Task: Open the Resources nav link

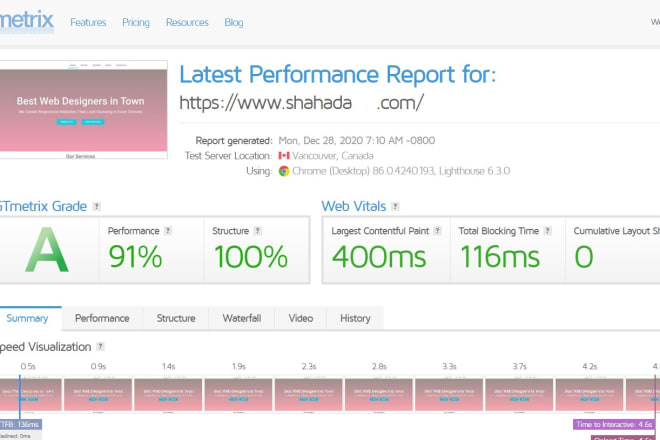Action: [187, 22]
